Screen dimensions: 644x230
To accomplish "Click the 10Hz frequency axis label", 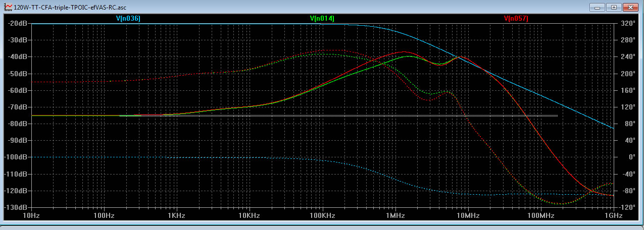I will click(x=31, y=215).
